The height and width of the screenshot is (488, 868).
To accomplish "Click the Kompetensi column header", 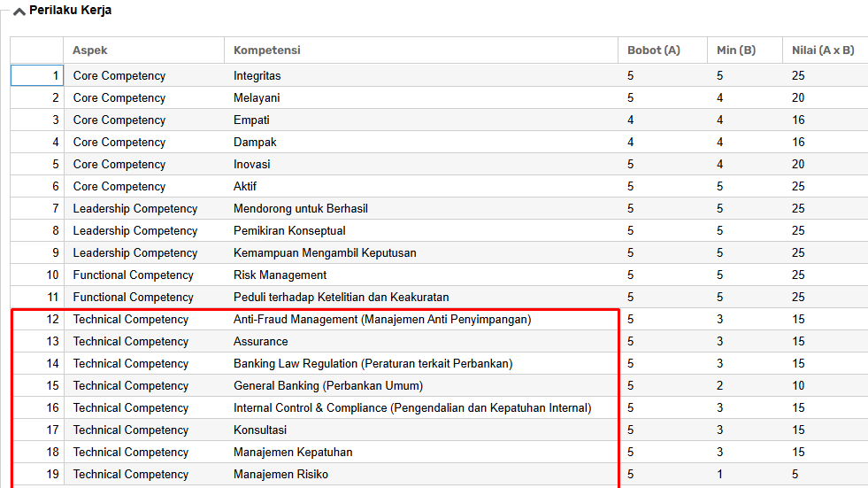I will pos(420,50).
